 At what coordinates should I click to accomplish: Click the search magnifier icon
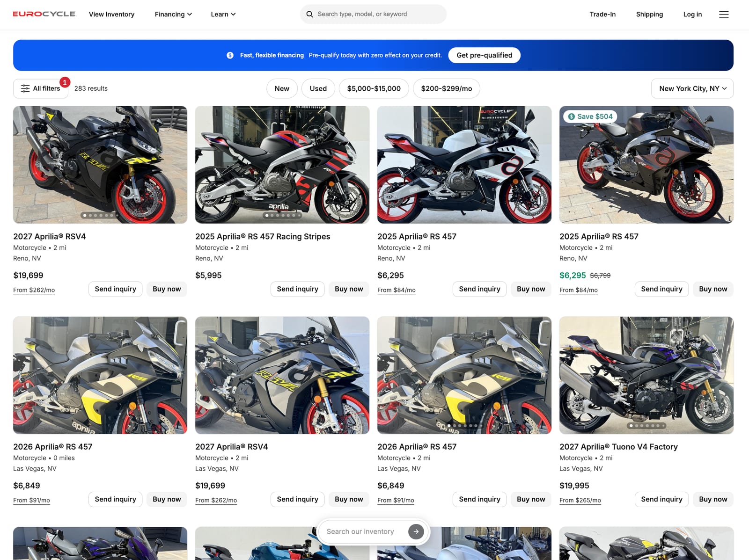[x=309, y=14]
